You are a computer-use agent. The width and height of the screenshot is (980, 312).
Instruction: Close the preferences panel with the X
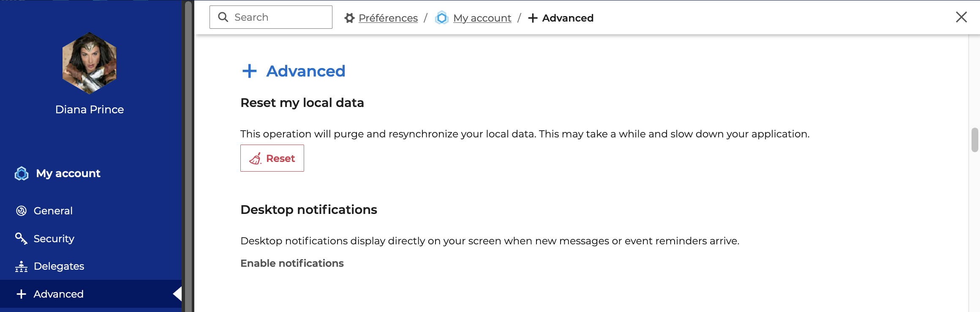coord(961,17)
